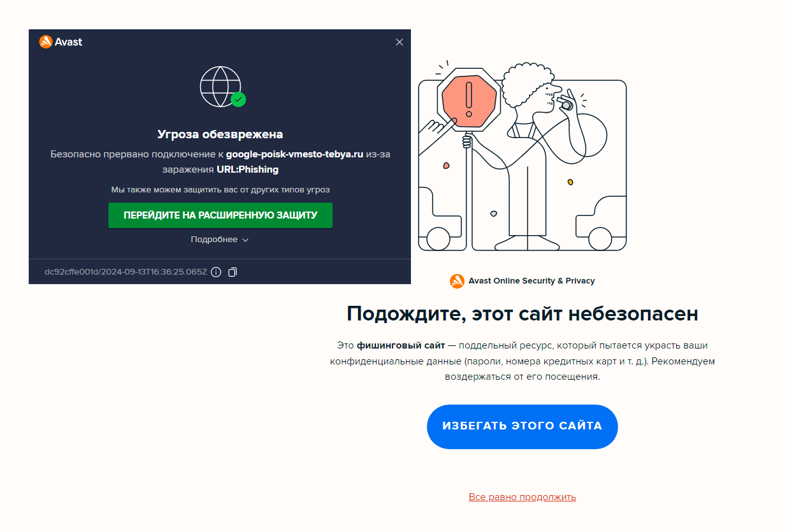Open the info icon beside the timestamp
This screenshot has width=792, height=532.
[216, 272]
